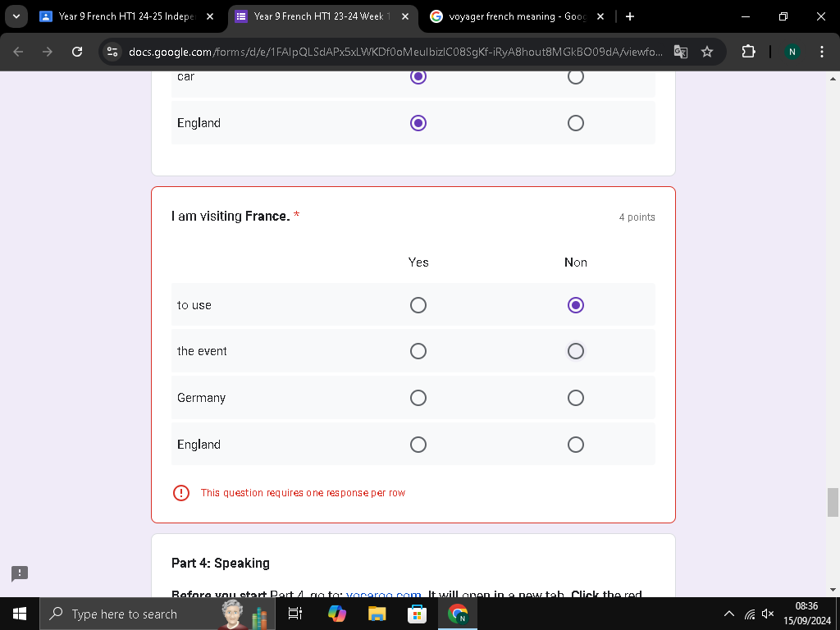Open the Extensions puzzle icon
Screen dimensions: 840x630
[748, 52]
